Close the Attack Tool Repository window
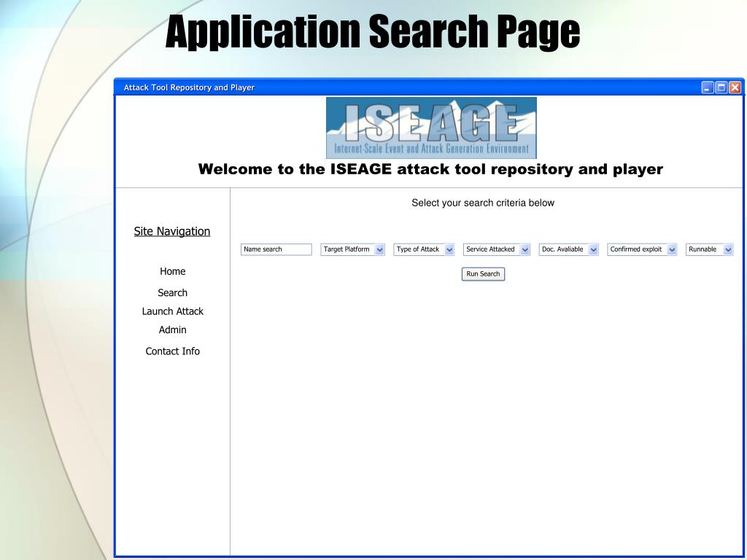 click(735, 87)
